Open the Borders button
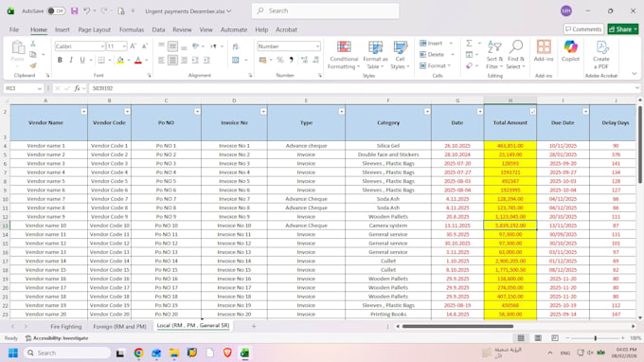The height and width of the screenshot is (362, 644). pyautogui.click(x=101, y=60)
